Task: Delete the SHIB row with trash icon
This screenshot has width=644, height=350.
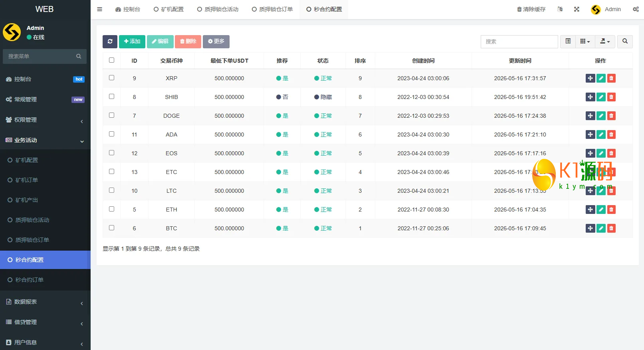Action: [x=611, y=97]
